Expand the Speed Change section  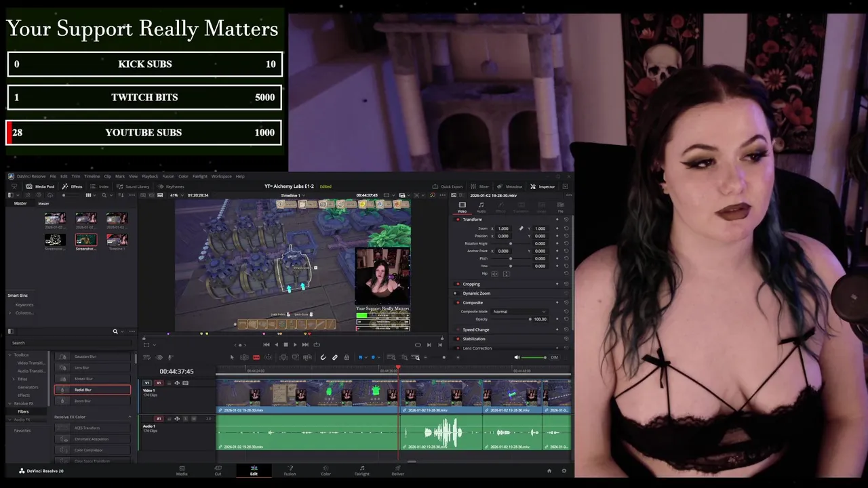(x=475, y=329)
